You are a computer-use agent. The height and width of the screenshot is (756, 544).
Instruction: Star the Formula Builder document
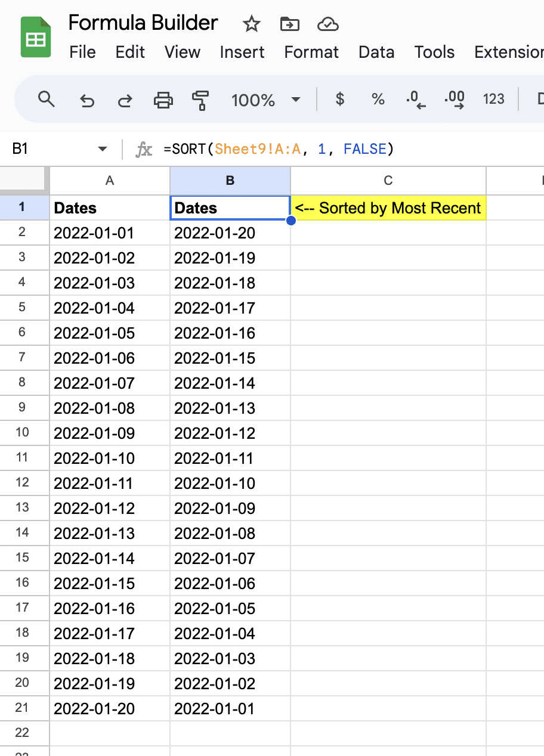pos(252,24)
